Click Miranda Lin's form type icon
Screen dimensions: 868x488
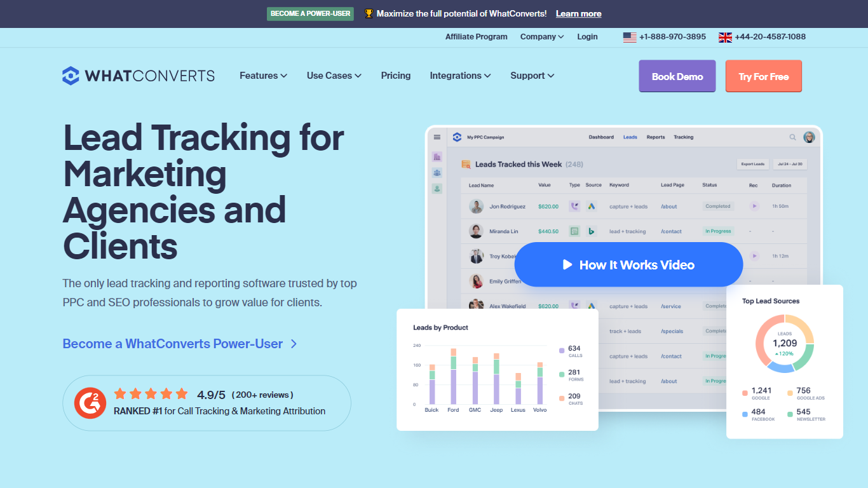pyautogui.click(x=574, y=231)
